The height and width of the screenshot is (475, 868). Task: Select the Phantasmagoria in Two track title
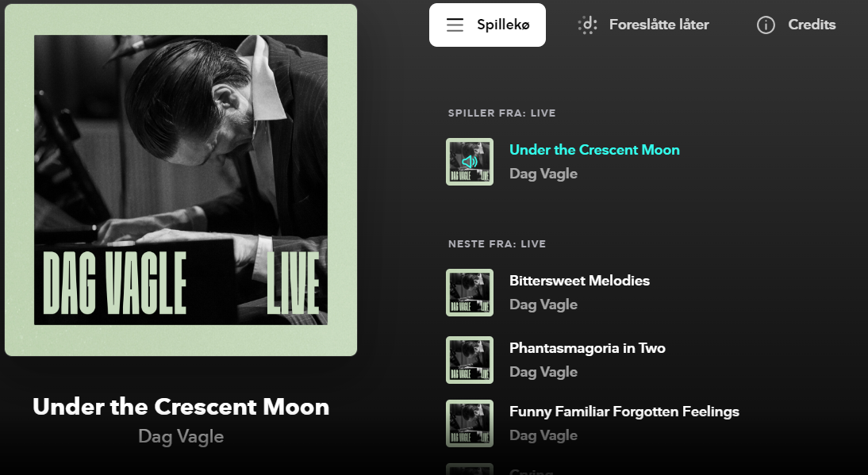(587, 348)
